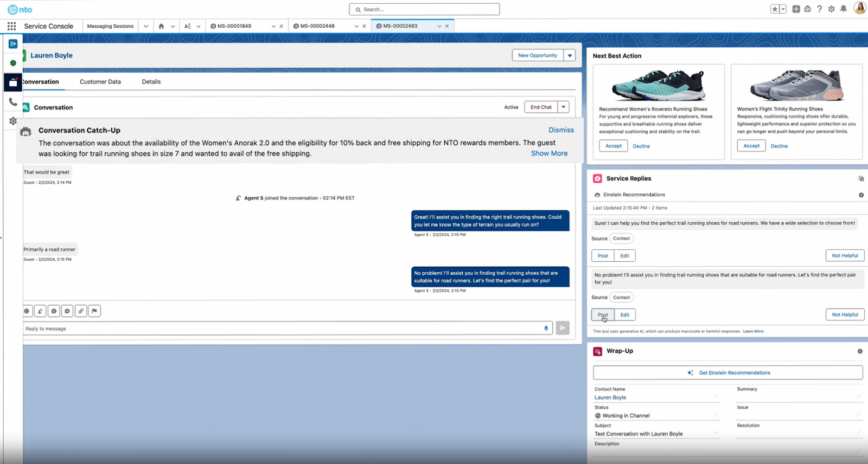Open the Customer Data tab

[x=100, y=82]
